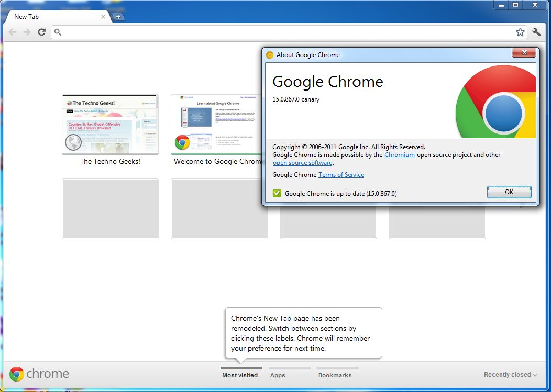Switch to the Apps section
This screenshot has height=392, width=551.
coord(278,375)
